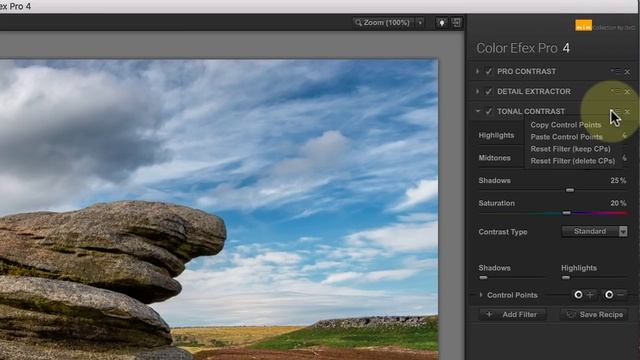The width and height of the screenshot is (640, 360).
Task: Uncheck the Tonal Contrast filter checkbox
Action: point(488,111)
